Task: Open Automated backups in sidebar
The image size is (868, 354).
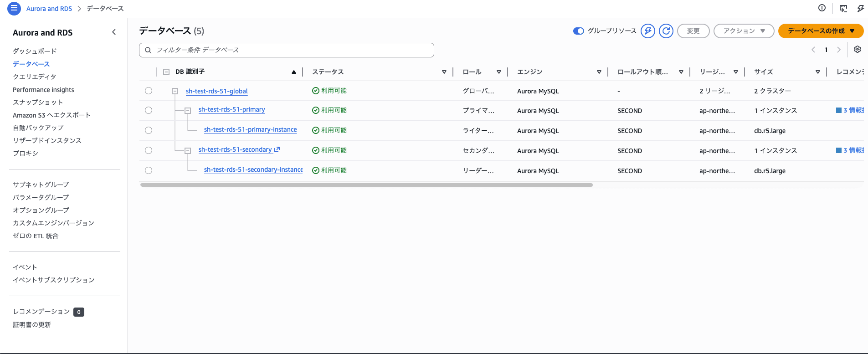Action: (x=38, y=128)
